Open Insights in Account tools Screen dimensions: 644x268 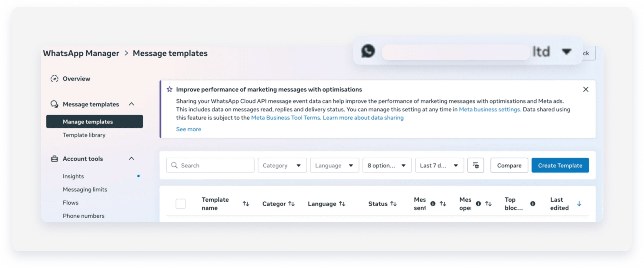tap(73, 176)
